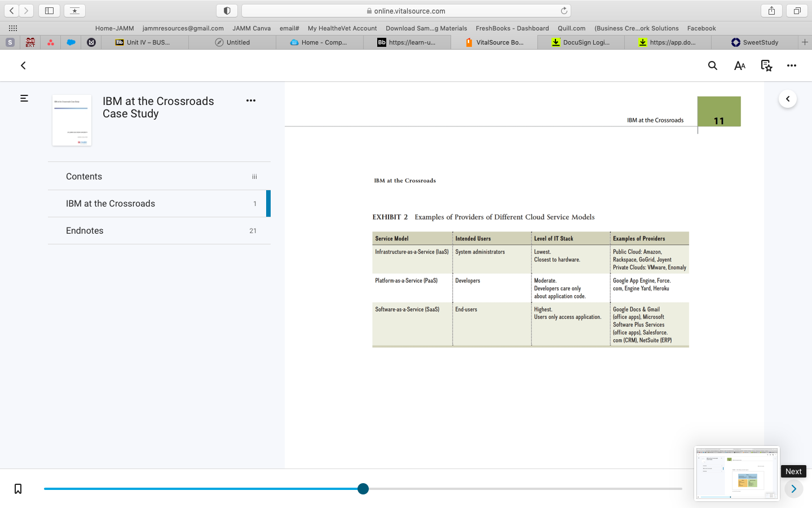
Task: Toggle the table of contents list icon
Action: point(24,98)
